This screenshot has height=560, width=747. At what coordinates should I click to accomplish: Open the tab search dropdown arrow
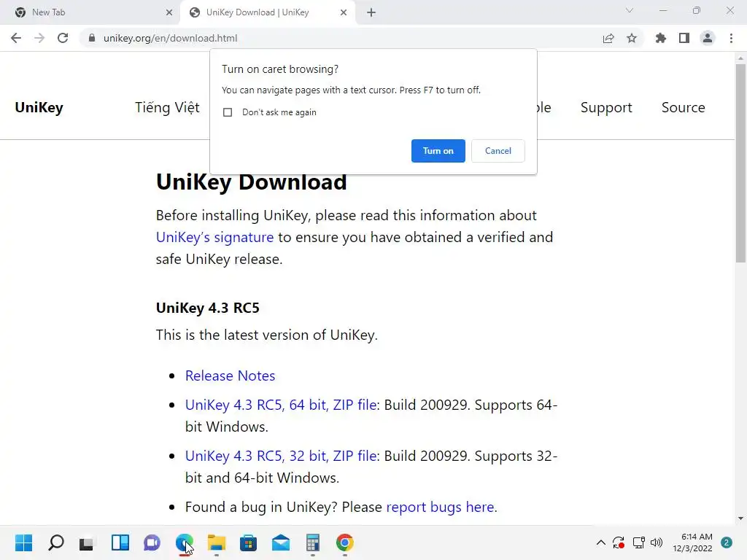(x=630, y=10)
